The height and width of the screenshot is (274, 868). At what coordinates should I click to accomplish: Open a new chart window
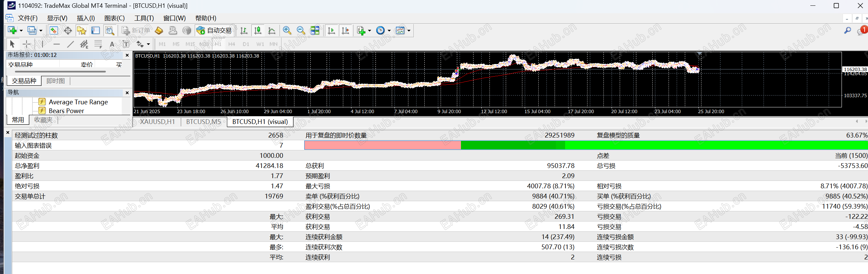click(x=12, y=30)
